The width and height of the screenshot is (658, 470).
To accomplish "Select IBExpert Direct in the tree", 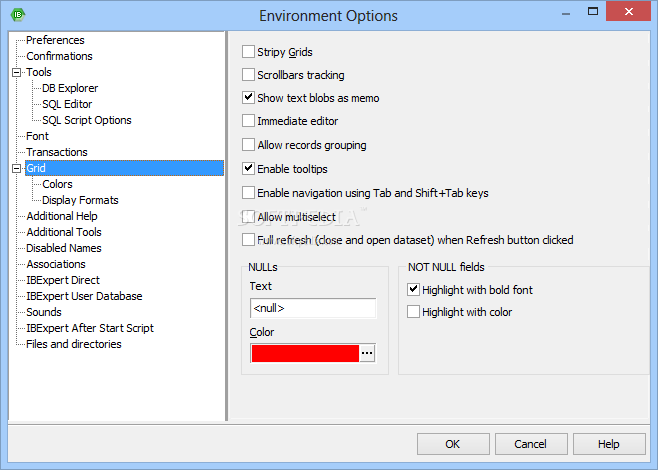I will tap(63, 280).
